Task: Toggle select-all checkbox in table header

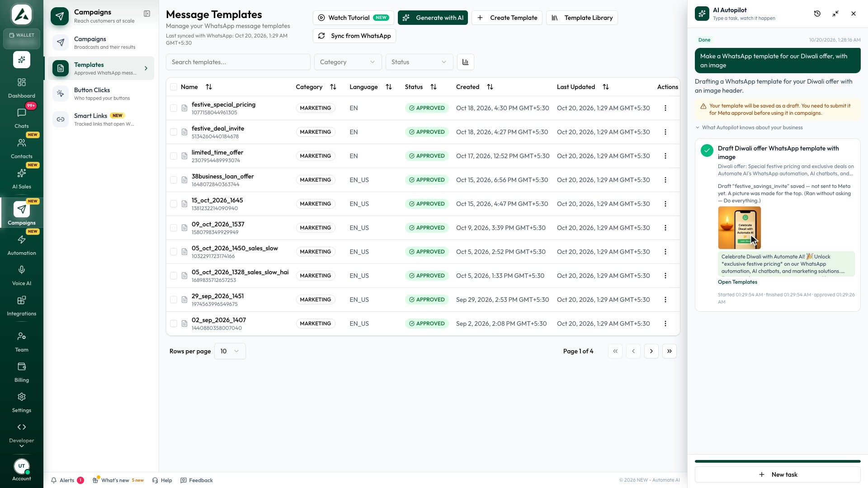Action: coord(174,87)
